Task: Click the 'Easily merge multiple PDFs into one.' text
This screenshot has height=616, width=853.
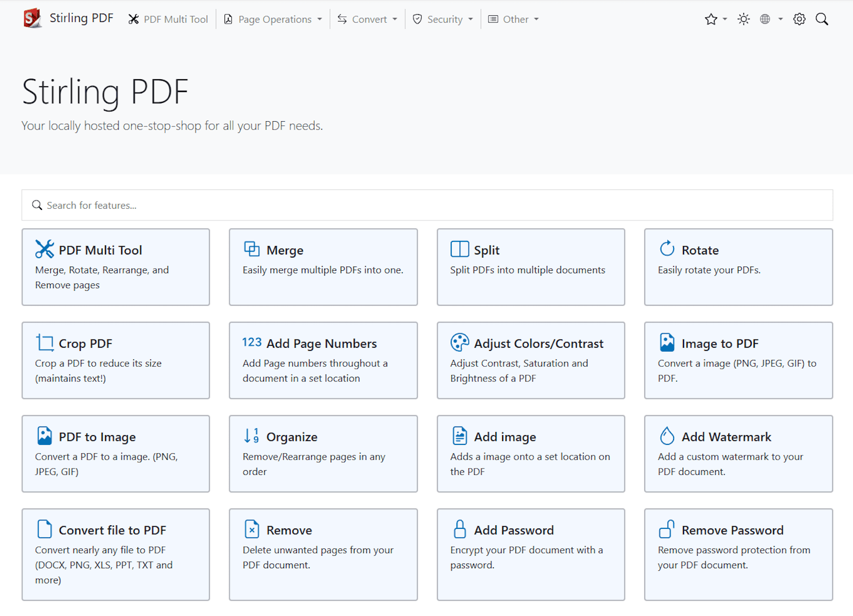Action: tap(323, 270)
